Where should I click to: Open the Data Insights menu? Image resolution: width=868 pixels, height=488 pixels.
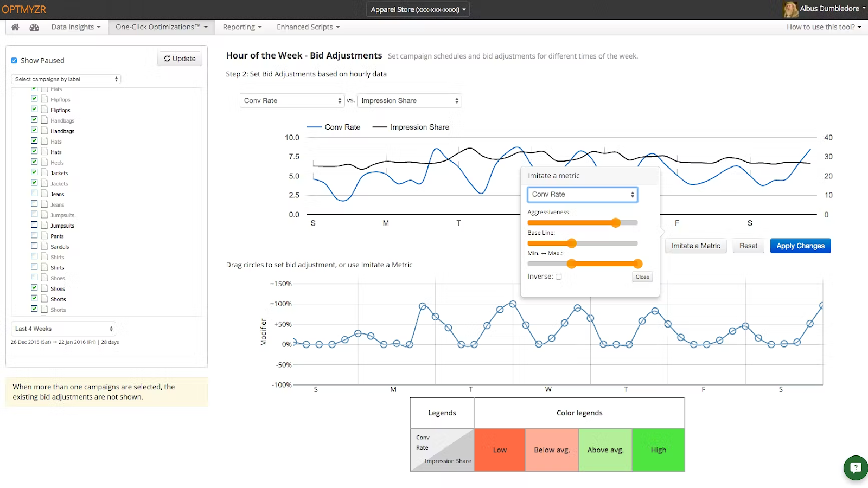coord(75,27)
